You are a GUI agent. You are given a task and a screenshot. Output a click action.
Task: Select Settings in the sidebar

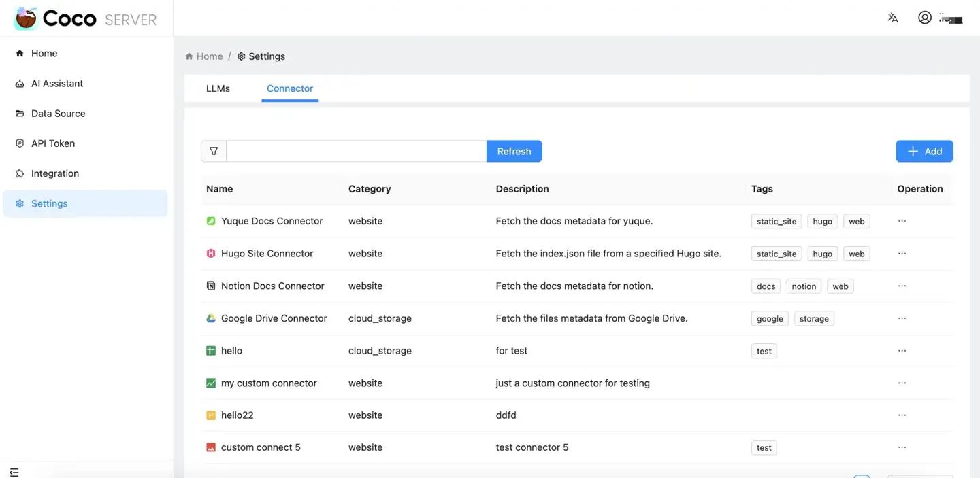click(x=85, y=203)
